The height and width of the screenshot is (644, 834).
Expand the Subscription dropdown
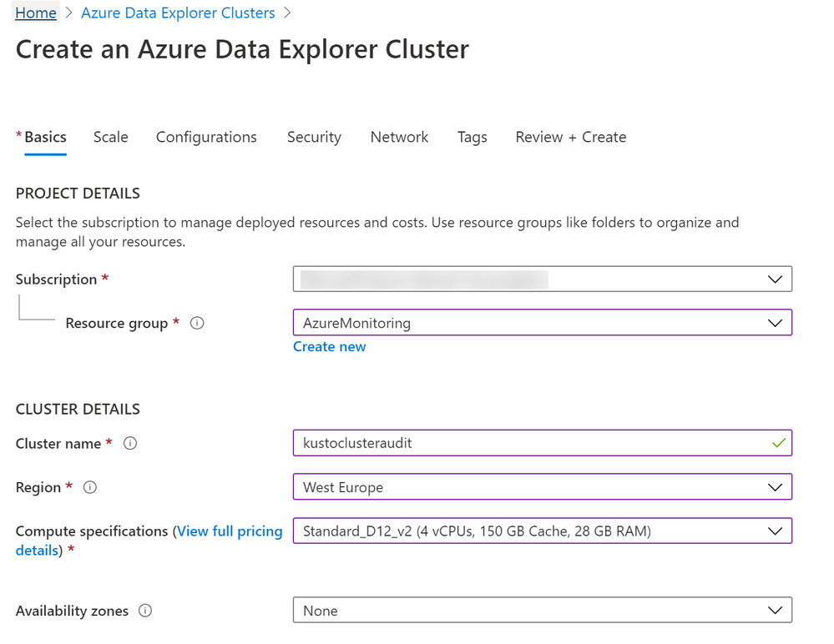(x=543, y=279)
